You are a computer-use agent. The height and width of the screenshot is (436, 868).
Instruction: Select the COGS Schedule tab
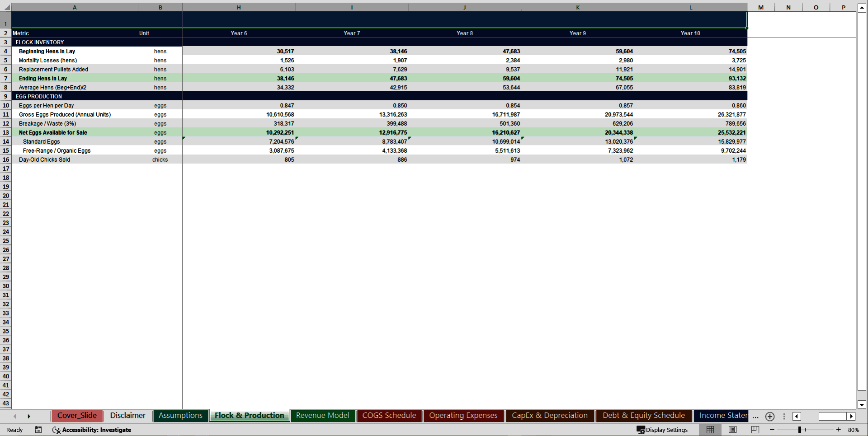point(389,416)
